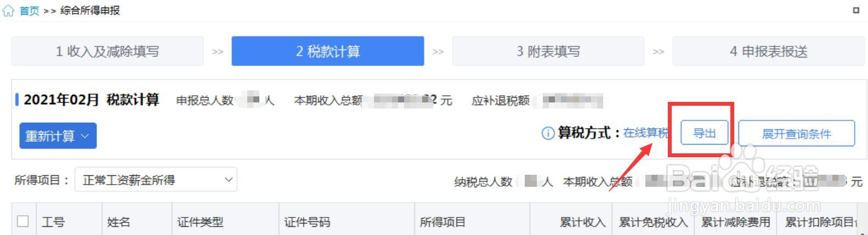Click the home house icon
868x235 pixels.
pos(8,11)
